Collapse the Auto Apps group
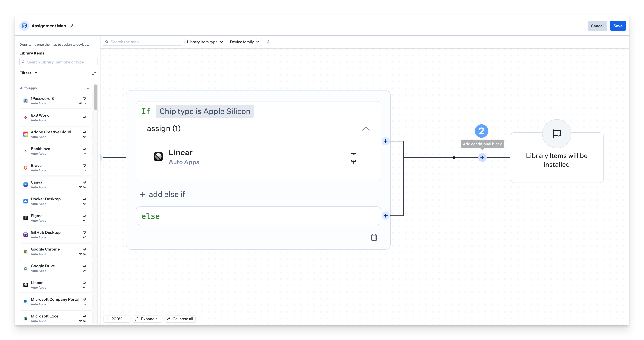Screen dimensions: 644x340 [x=88, y=88]
